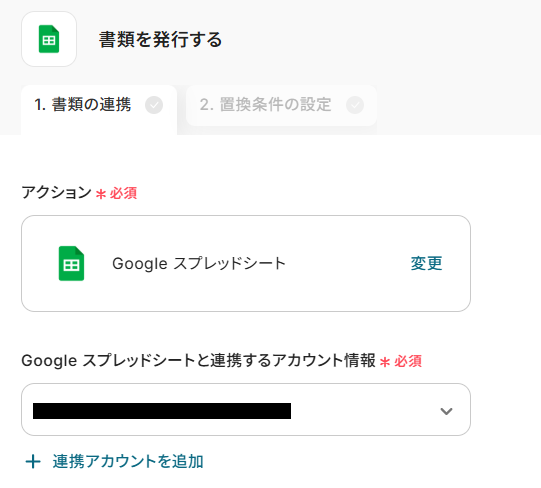Click 変更 to change the action app
Screen dimensions: 541x488
426,264
